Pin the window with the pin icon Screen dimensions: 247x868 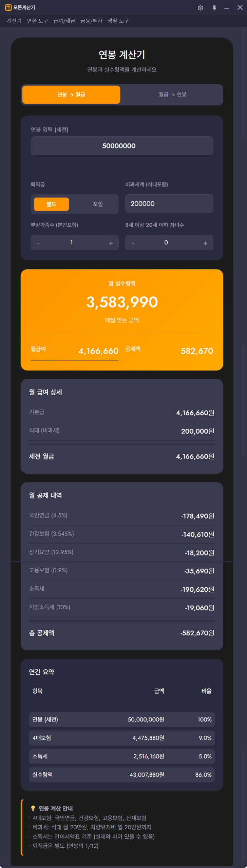(214, 8)
